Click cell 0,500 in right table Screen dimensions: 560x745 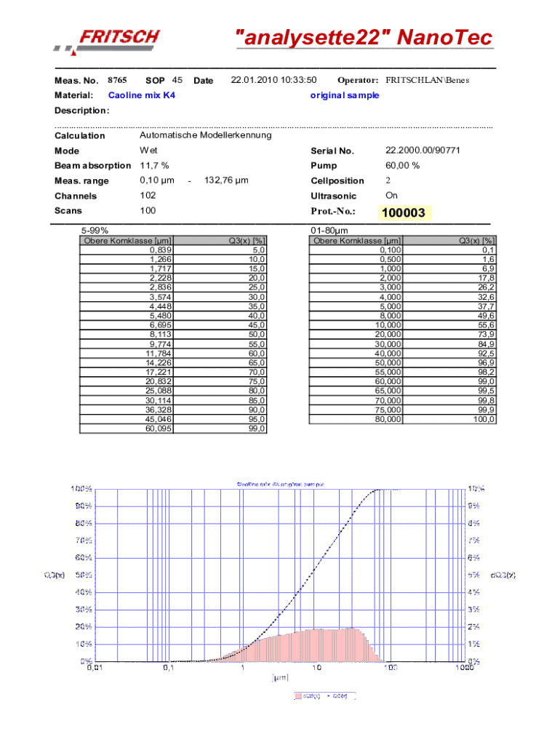pyautogui.click(x=356, y=260)
